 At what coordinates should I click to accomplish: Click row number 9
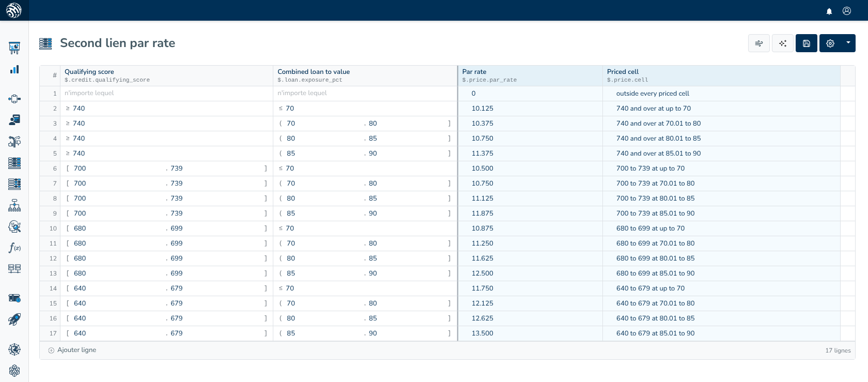[50, 213]
